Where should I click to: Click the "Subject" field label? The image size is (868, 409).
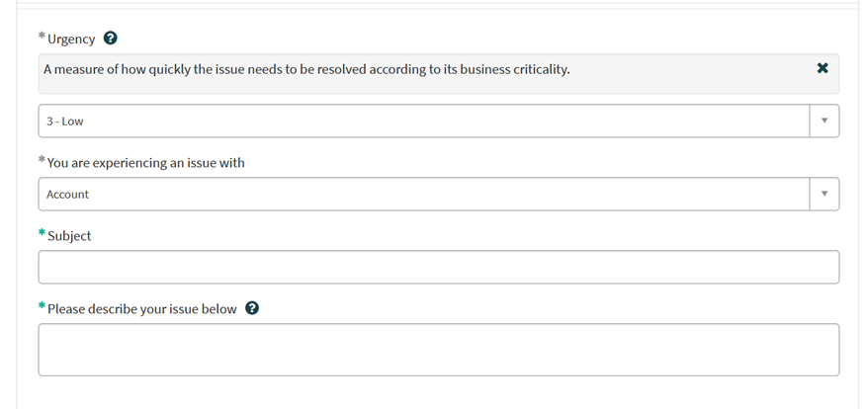69,236
